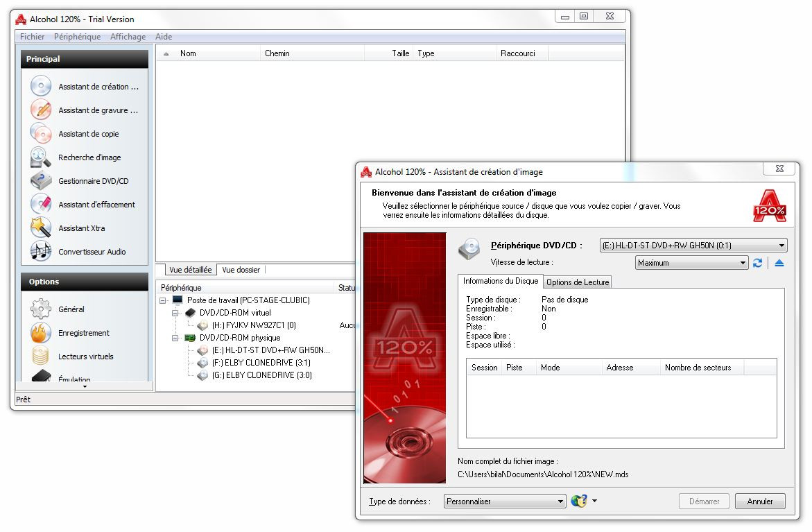Screen dimensions: 812x532
Task: Open the Gestionnaire DVD/CD icon
Action: point(41,181)
